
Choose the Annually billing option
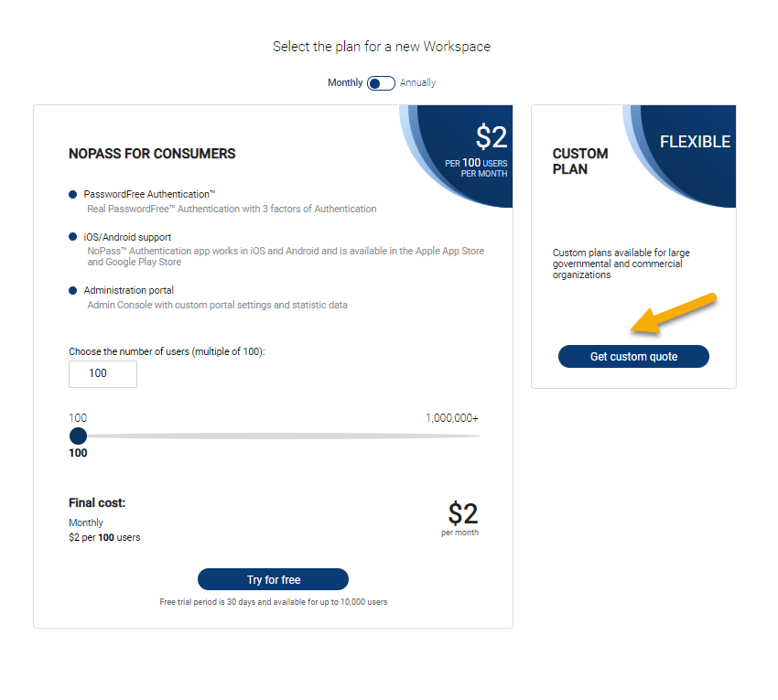tap(418, 83)
